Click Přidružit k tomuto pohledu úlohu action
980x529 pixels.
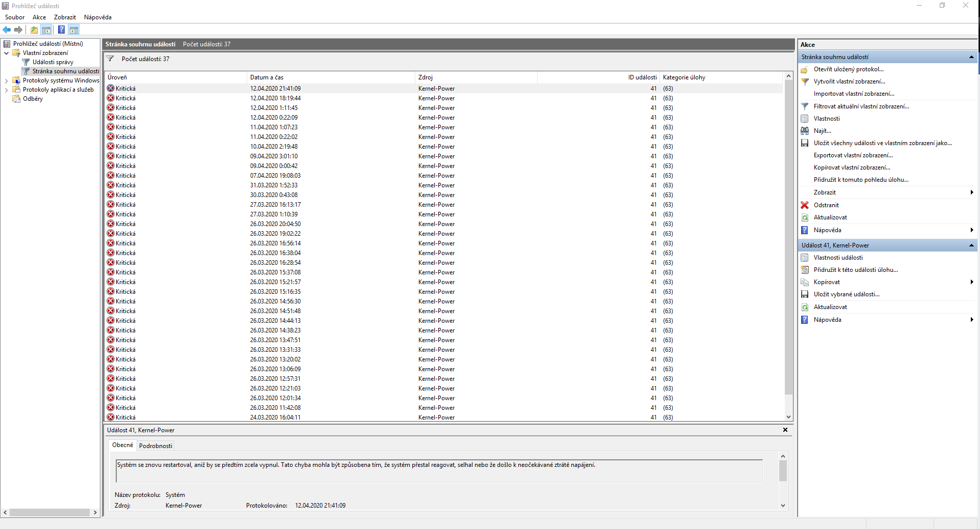click(x=861, y=180)
